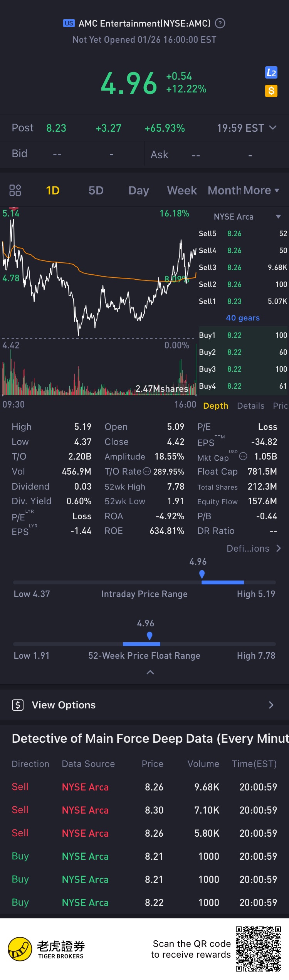Switch to the Week chart tab
The height and width of the screenshot is (980, 289).
coord(182,190)
